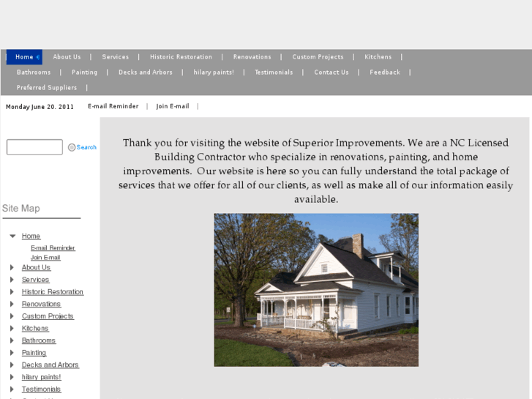Open About Us in the top navigation bar
The height and width of the screenshot is (399, 532).
click(x=67, y=57)
